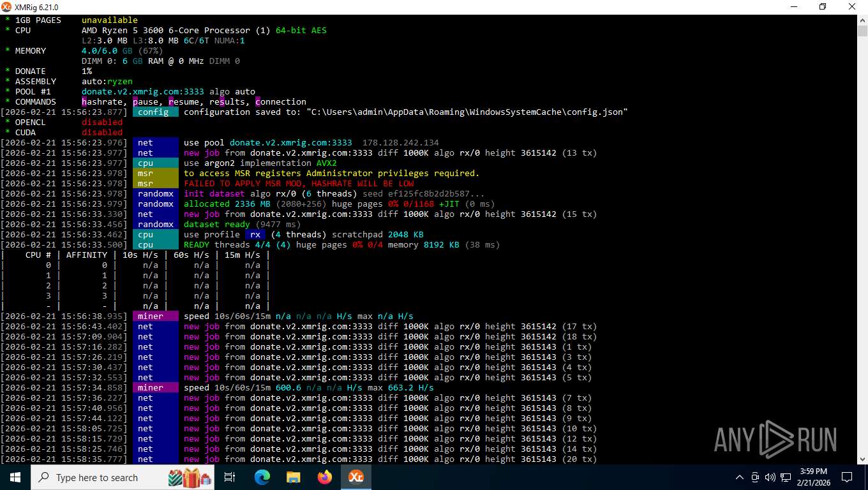The width and height of the screenshot is (868, 490).
Task: Click the config.json path text
Action: click(467, 112)
